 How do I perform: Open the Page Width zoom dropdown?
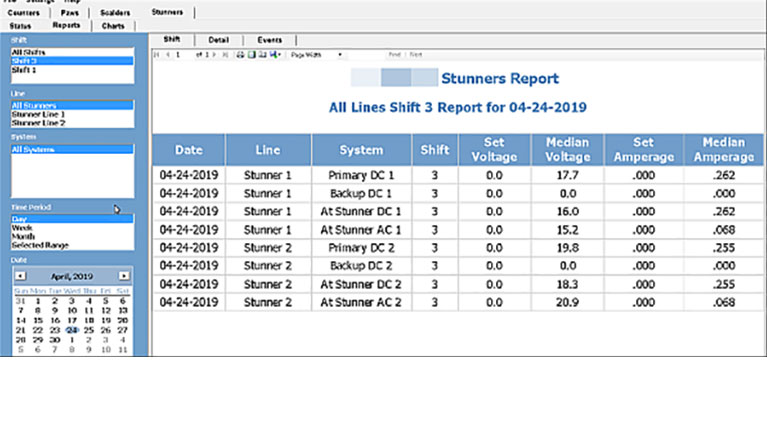316,55
